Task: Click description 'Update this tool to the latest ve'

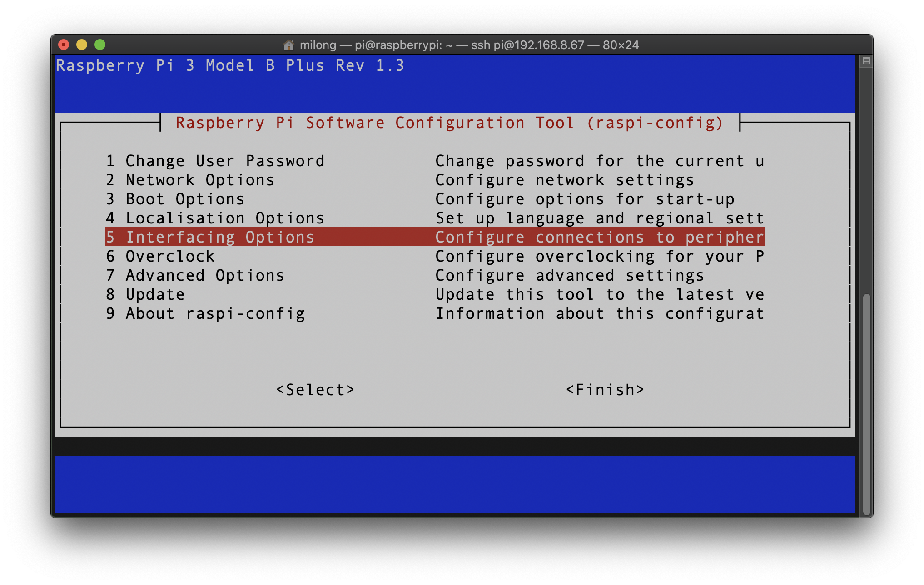Action: [600, 294]
